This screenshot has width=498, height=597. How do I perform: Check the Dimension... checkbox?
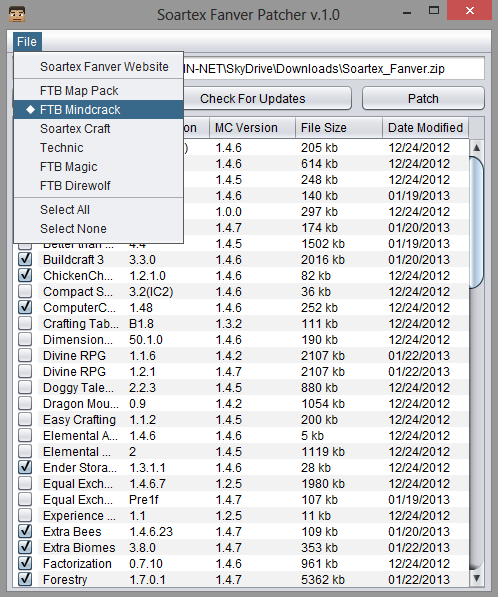coord(25,339)
